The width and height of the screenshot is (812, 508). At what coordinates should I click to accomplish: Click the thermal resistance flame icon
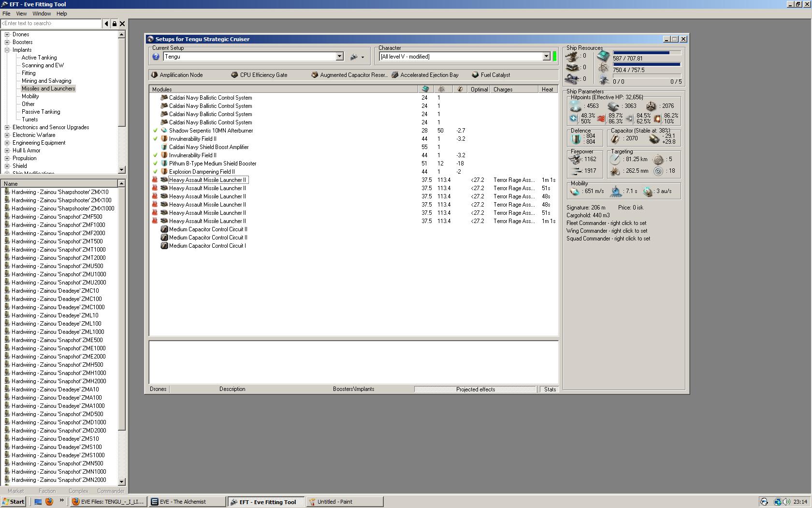tap(601, 118)
